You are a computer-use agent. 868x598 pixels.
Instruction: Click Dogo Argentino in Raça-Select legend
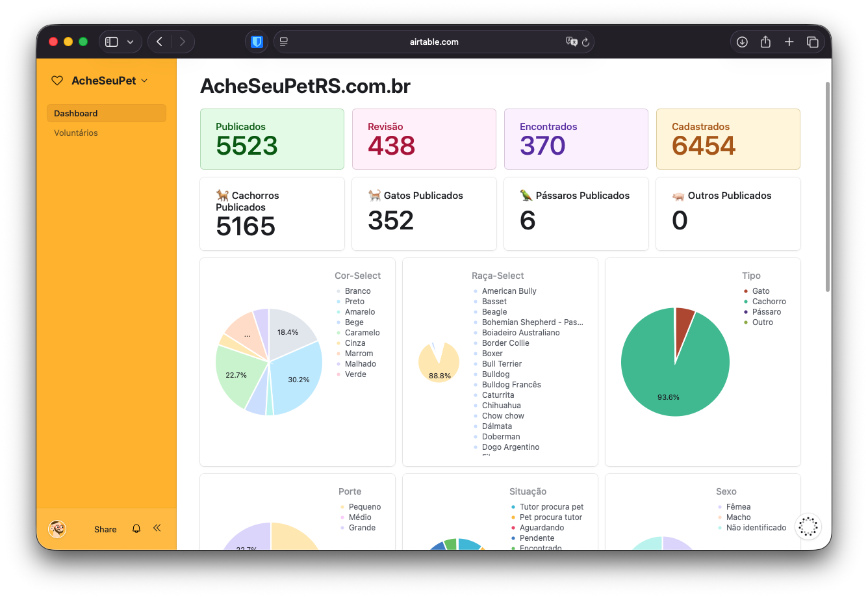pos(511,447)
